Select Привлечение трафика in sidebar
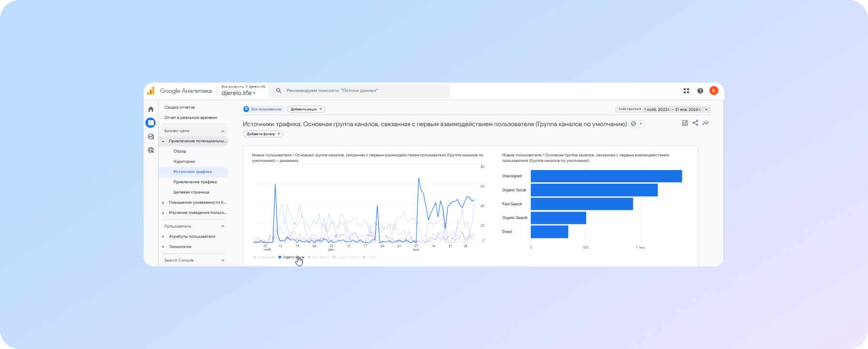 click(x=195, y=182)
